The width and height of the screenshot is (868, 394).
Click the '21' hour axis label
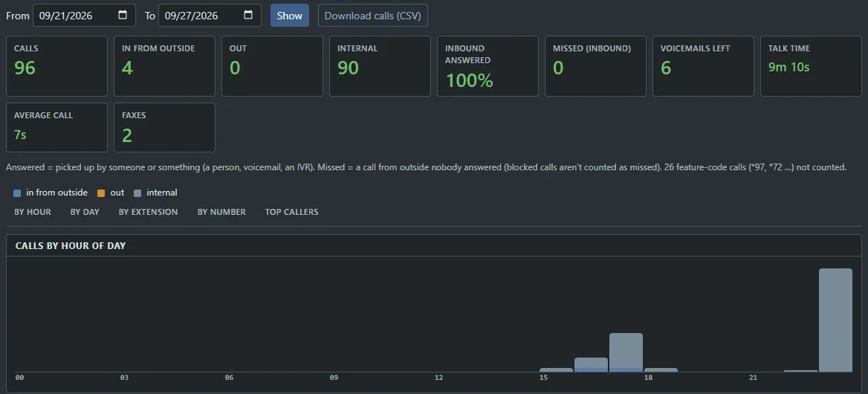tap(754, 378)
